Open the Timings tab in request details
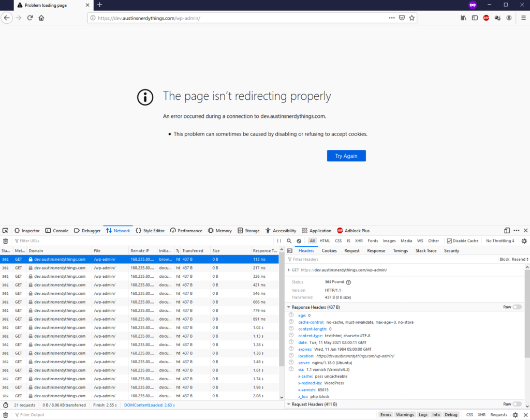The image size is (530, 420). click(x=400, y=251)
